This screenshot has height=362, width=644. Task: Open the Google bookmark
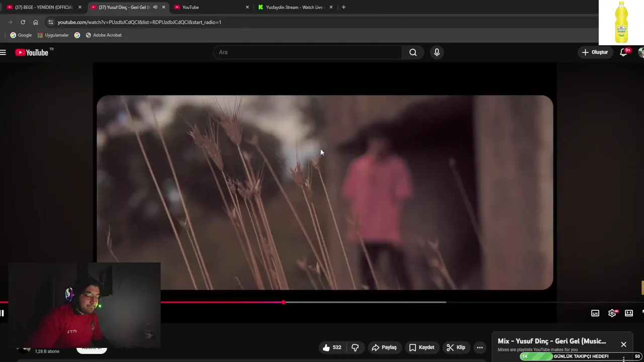click(x=21, y=35)
